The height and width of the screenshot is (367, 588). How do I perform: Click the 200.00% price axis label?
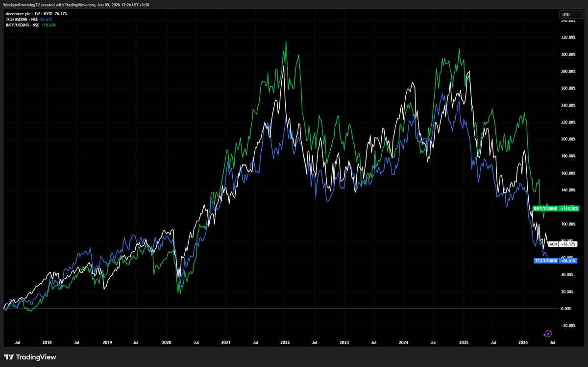pos(568,139)
